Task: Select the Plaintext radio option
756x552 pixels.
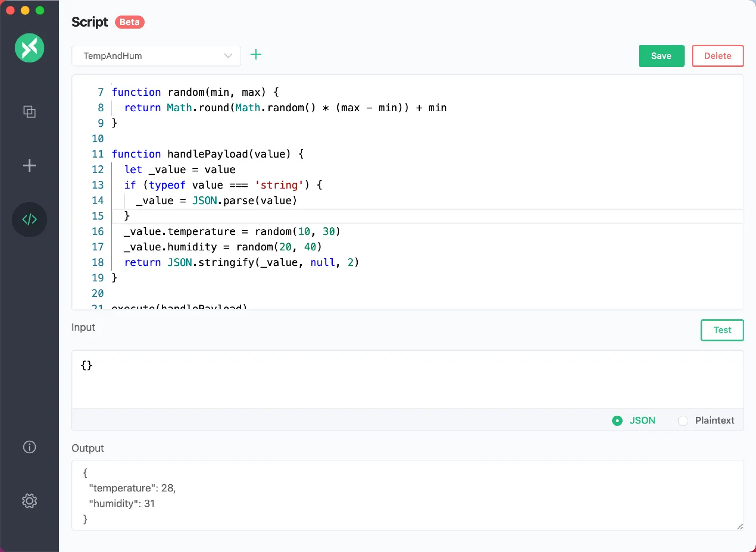Action: point(683,421)
